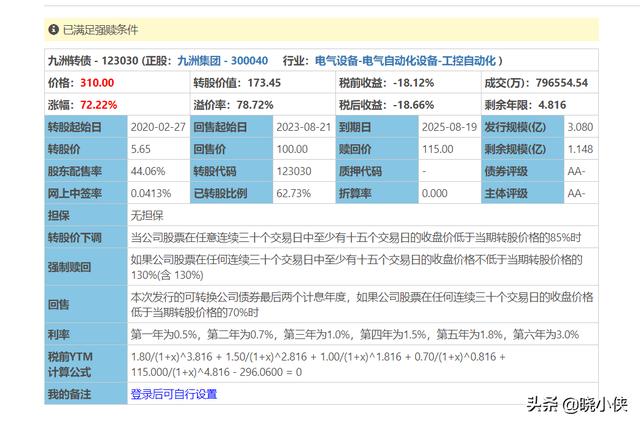The image size is (640, 425).
Task: Click the value 0.0413%
Action: 151,193
